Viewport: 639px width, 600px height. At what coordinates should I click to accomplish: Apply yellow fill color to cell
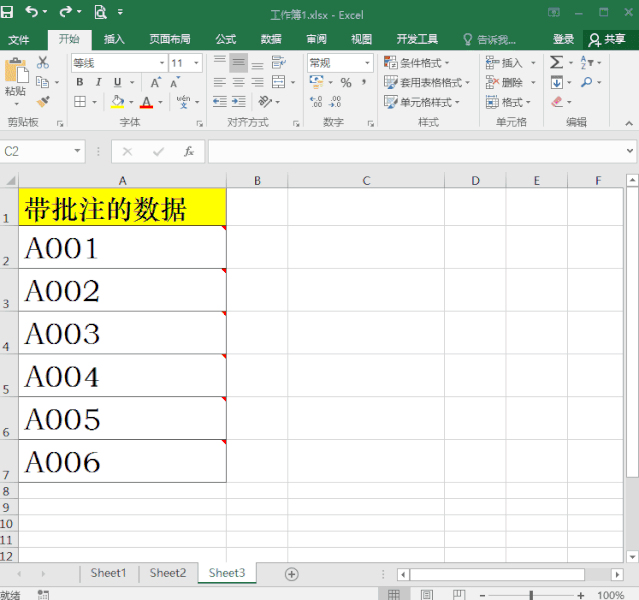click(x=117, y=101)
